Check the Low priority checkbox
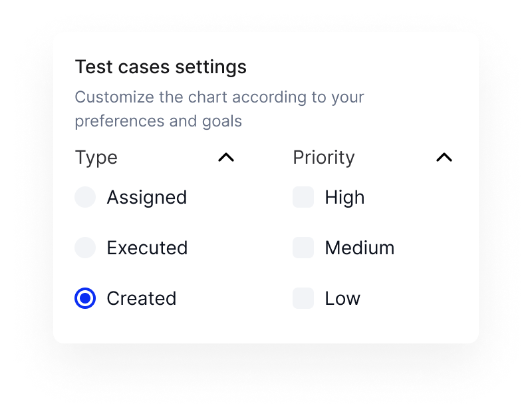The height and width of the screenshot is (418, 532). tap(303, 298)
